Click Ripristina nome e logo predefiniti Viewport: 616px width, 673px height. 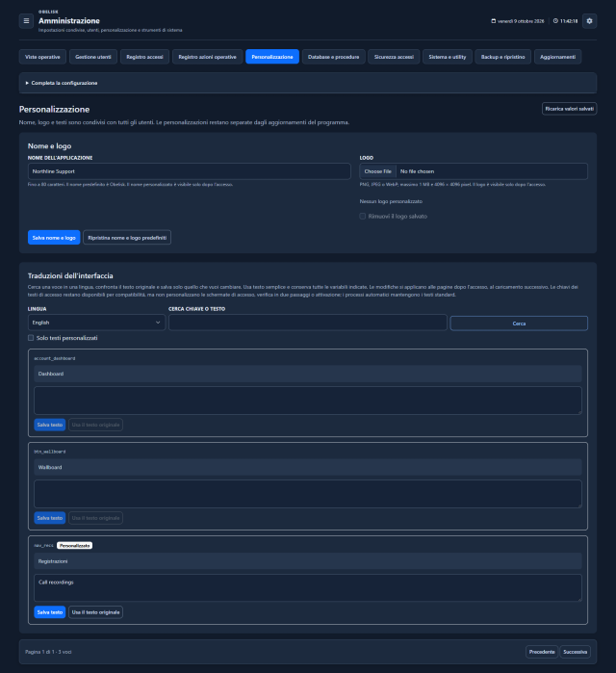click(127, 238)
